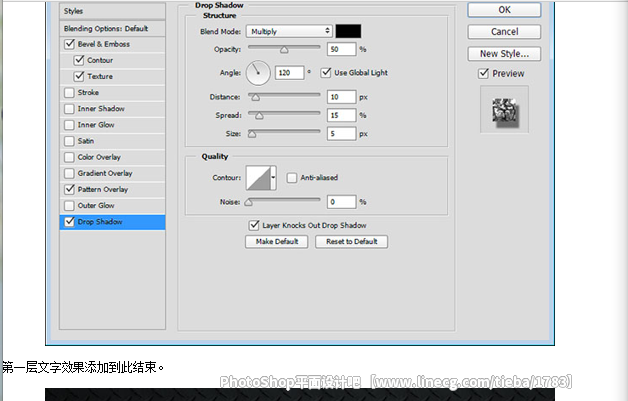
Task: Uncheck the Drop Shadow checkbox
Action: [x=69, y=222]
